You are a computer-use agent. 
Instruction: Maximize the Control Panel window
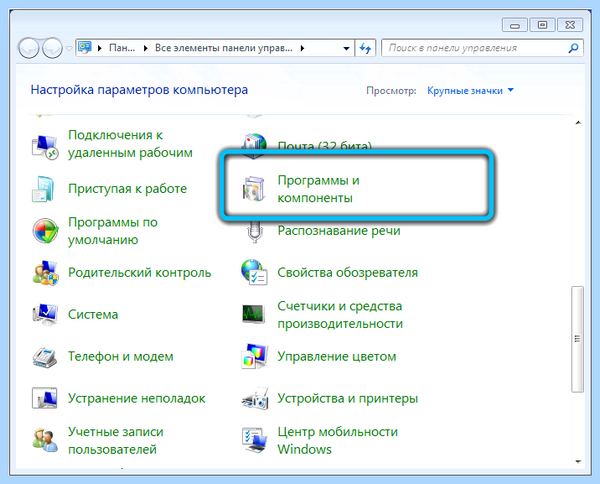coord(542,25)
